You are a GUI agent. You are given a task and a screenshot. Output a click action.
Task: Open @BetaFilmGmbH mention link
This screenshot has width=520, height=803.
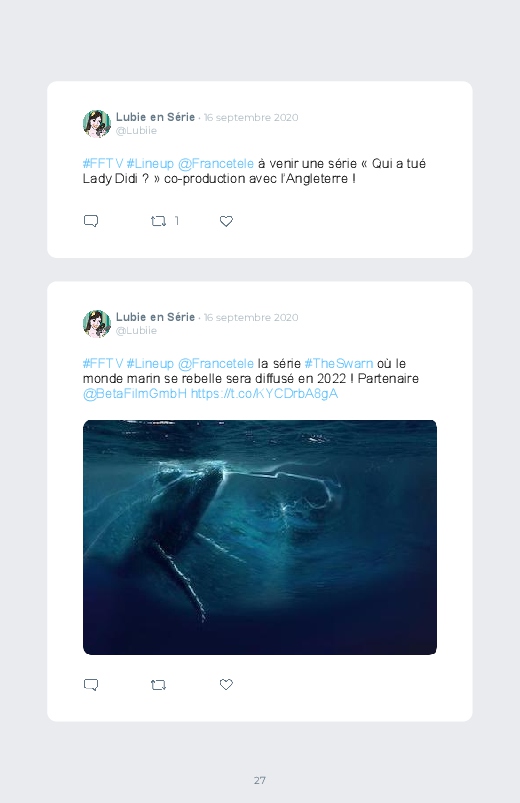pyautogui.click(x=135, y=394)
